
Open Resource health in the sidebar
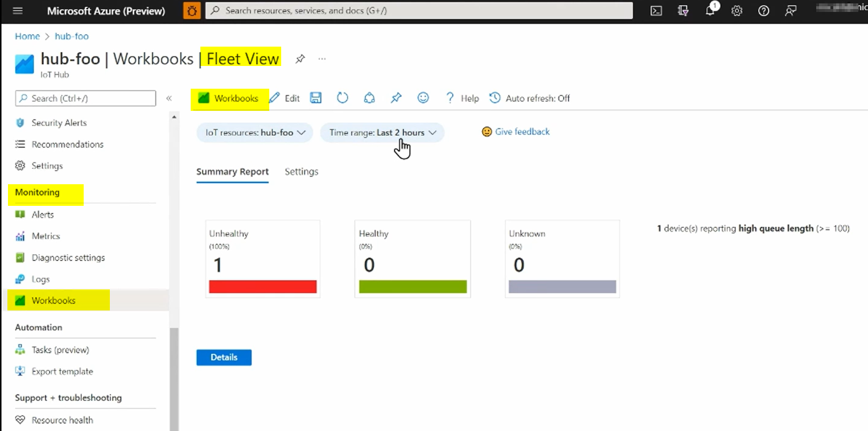(x=62, y=420)
